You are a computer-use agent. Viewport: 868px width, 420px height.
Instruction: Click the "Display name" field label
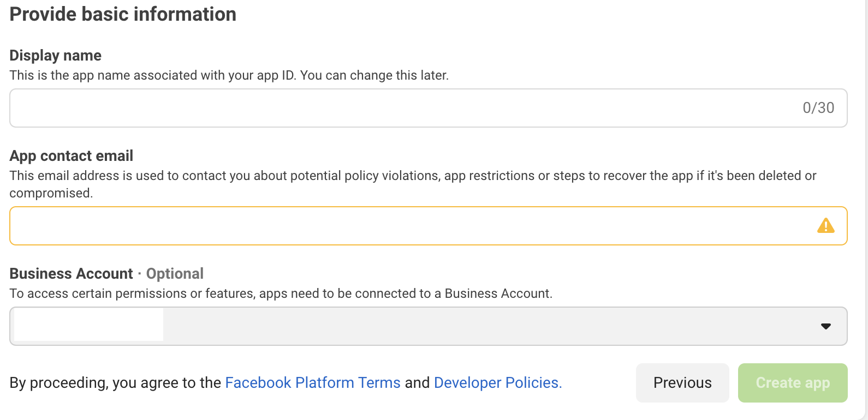tap(56, 56)
